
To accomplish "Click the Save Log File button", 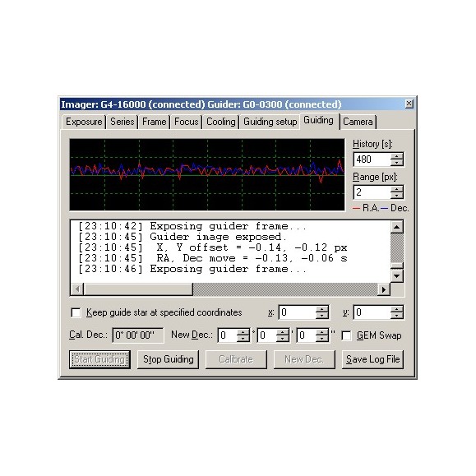I will point(372,359).
